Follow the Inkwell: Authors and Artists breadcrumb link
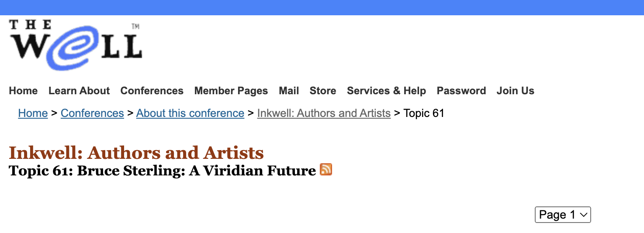This screenshot has width=644, height=233. tap(324, 113)
